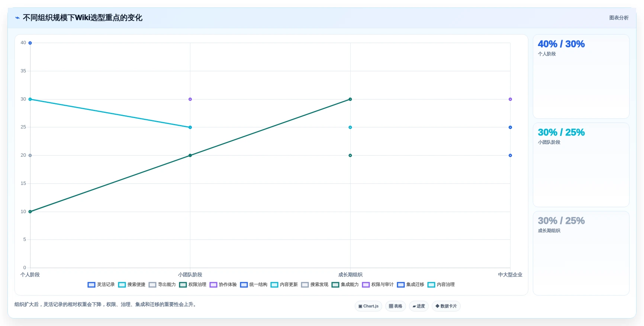
Task: Click the y-axis value 0
Action: (x=25, y=268)
